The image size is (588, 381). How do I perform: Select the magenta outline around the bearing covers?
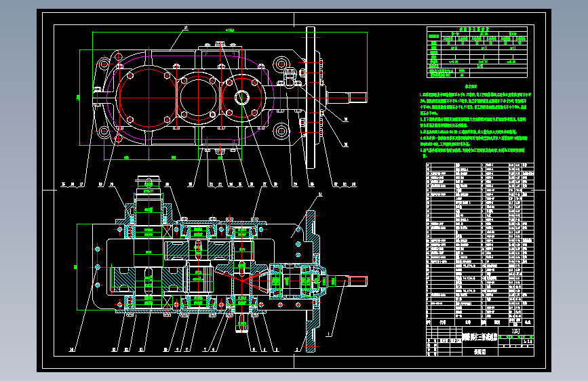tap(191, 98)
